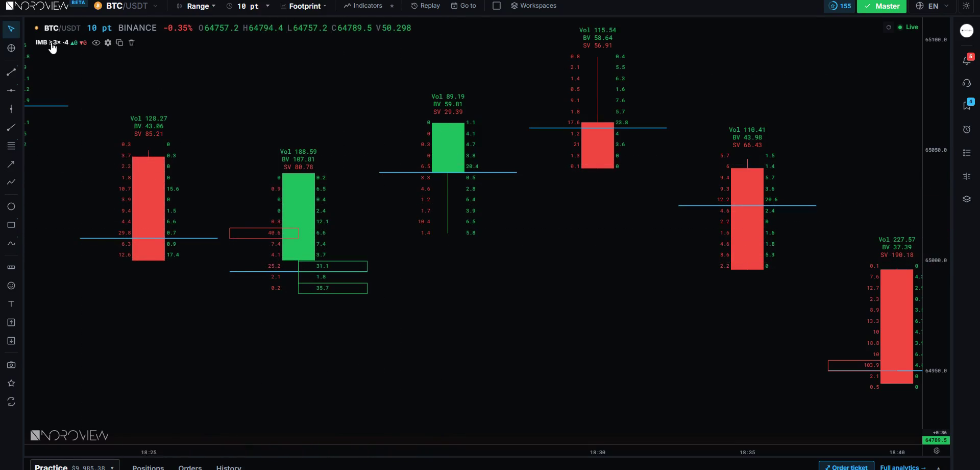This screenshot has width=980, height=470.
Task: Open the layers panel in right sidebar
Action: coord(967,199)
